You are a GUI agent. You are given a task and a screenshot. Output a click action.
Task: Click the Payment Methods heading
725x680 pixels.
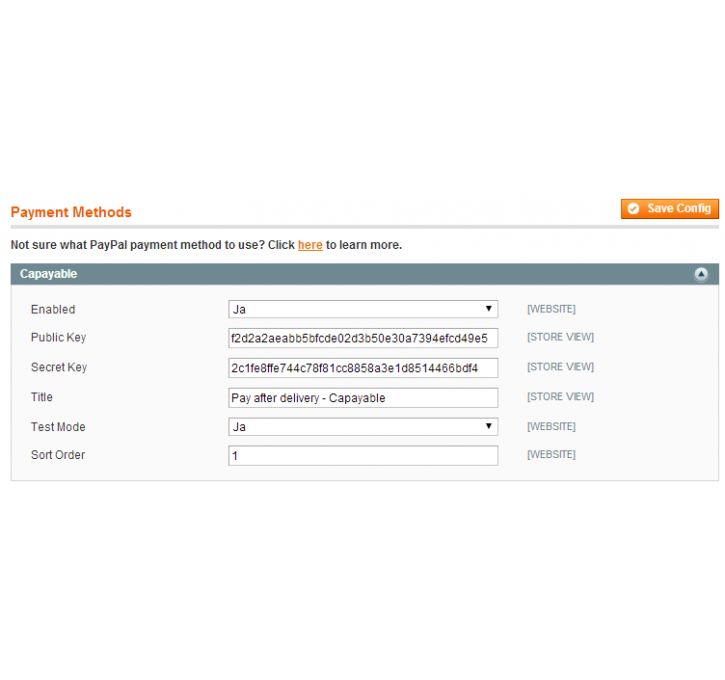pos(71,212)
